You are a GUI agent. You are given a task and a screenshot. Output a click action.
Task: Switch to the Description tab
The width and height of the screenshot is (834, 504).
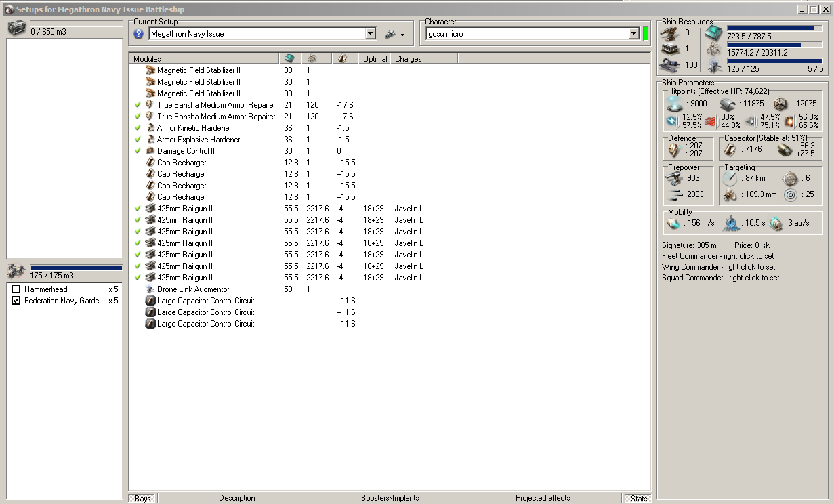coord(237,498)
